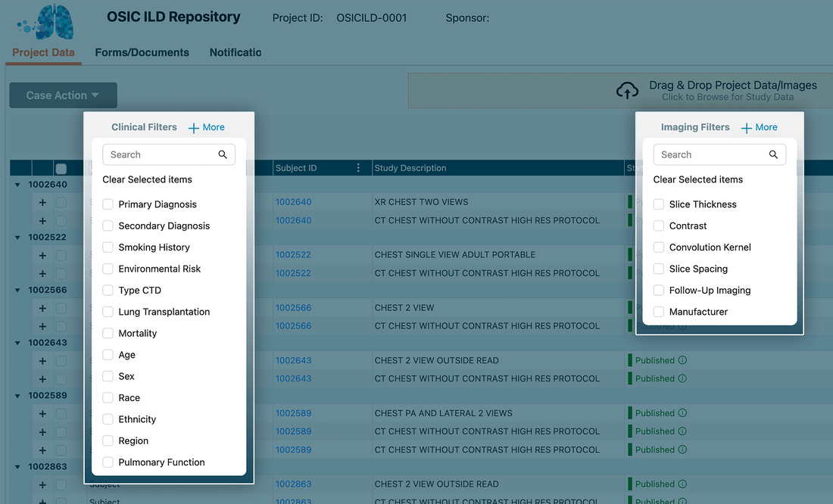Clear selected items in Clinical Filters
This screenshot has height=504, width=833.
[x=147, y=179]
